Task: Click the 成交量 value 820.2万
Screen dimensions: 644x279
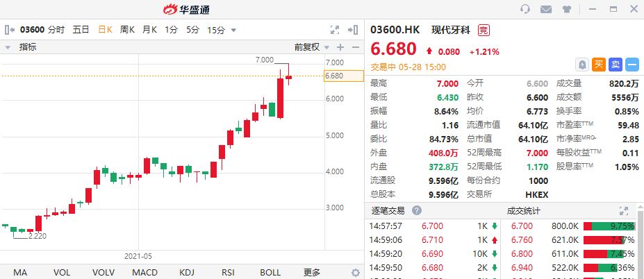Action: pyautogui.click(x=624, y=84)
